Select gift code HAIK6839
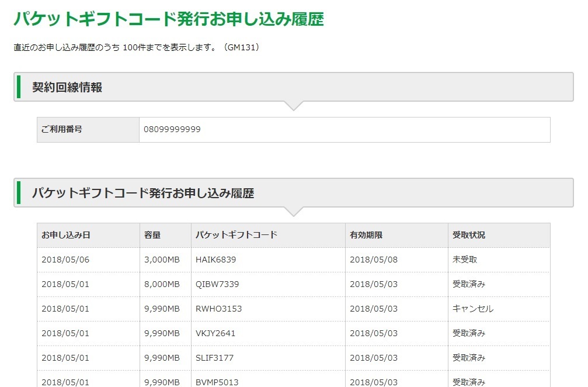The width and height of the screenshot is (588, 387). 216,260
